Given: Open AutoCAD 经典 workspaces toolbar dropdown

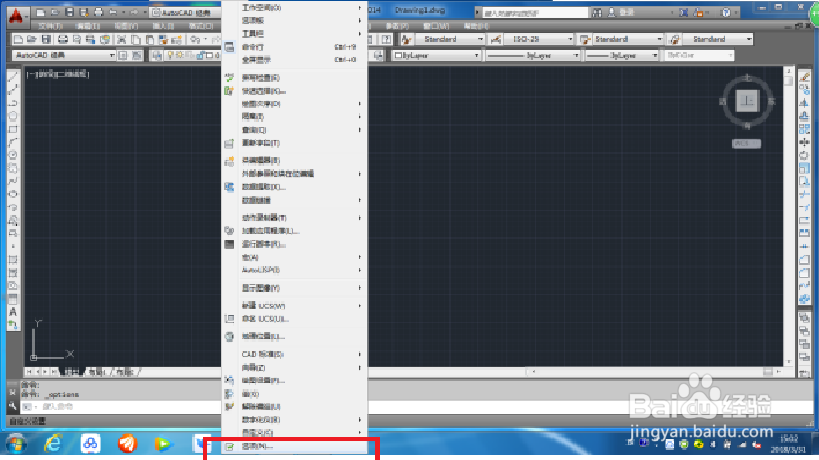Looking at the screenshot, I should click(x=64, y=55).
